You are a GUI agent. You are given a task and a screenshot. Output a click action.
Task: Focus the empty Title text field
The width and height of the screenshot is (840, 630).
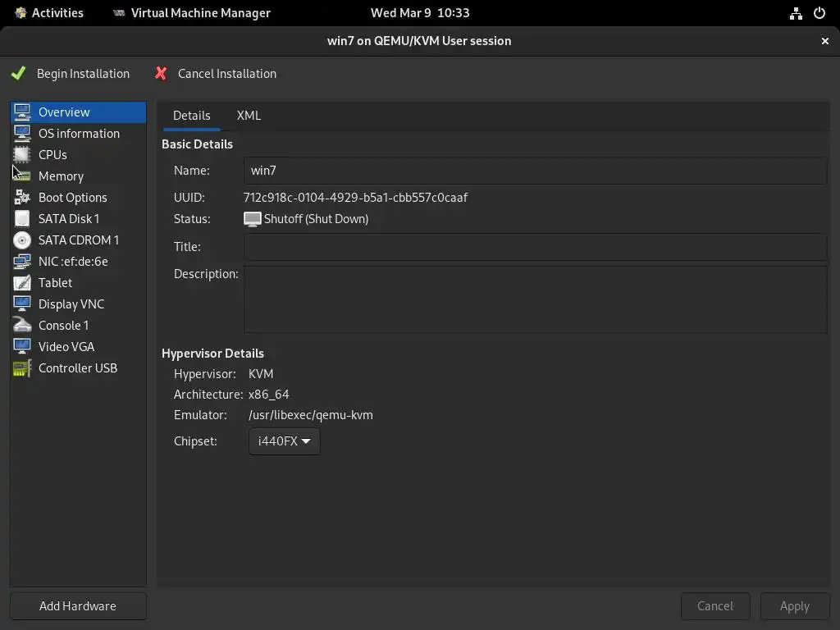[x=535, y=247]
